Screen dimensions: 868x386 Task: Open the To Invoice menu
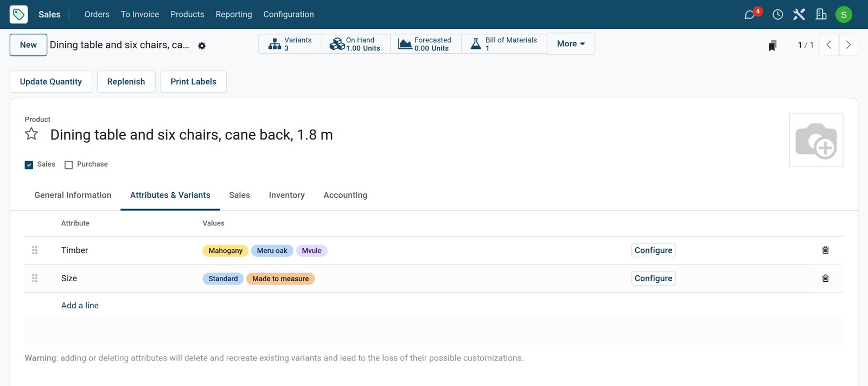pos(140,15)
